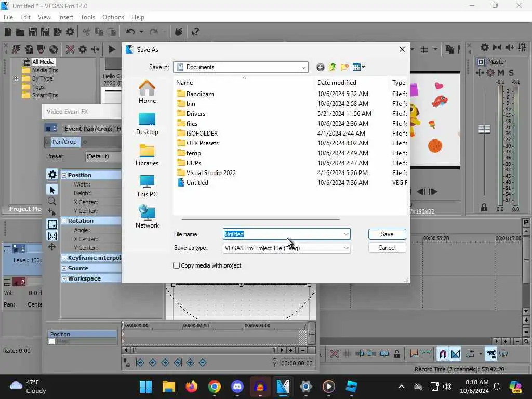Click Up One Level folder icon
Viewport: 532px width, 399px height.
(332, 67)
